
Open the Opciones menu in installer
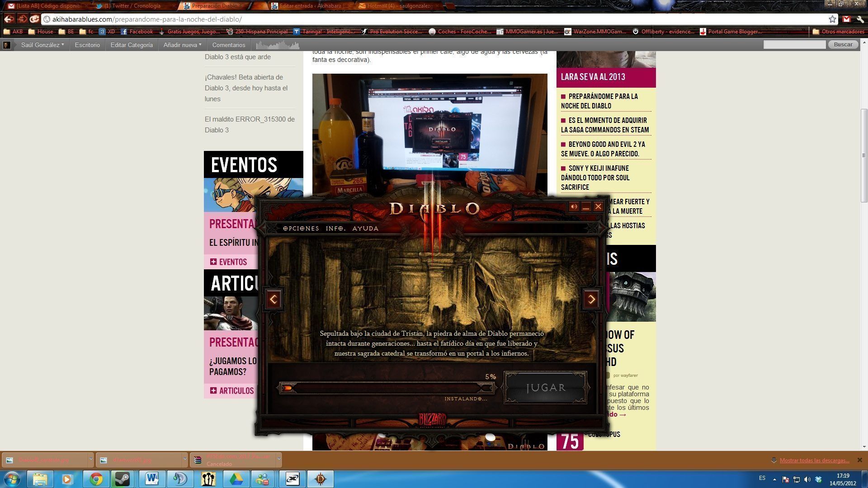[x=301, y=229]
